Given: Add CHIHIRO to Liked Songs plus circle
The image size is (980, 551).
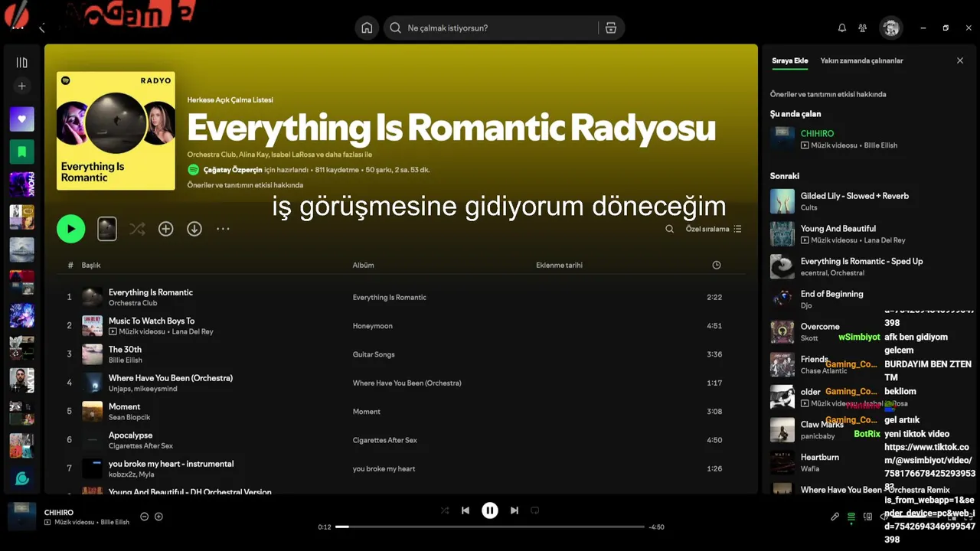Looking at the screenshot, I should (158, 517).
